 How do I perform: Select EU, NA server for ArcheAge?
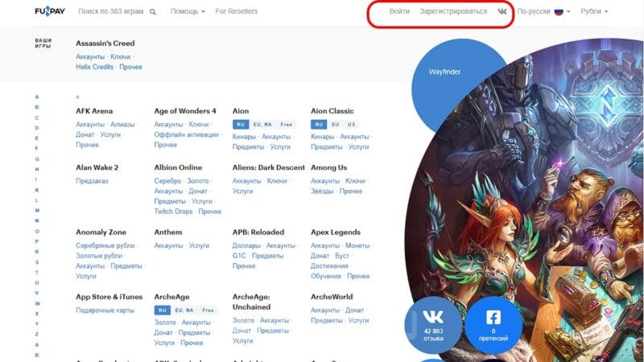point(184,311)
